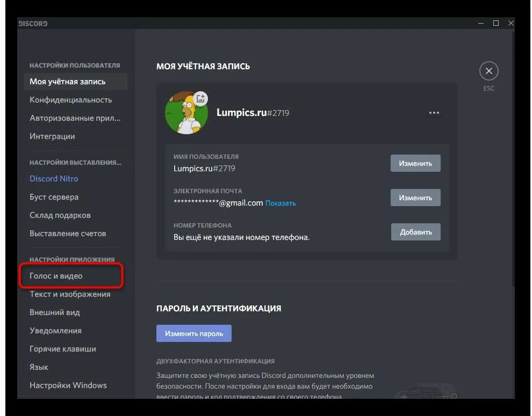Click the username value Lumpics.ru#2719 in field
Viewport: 532px width, 416px height.
tap(204, 169)
